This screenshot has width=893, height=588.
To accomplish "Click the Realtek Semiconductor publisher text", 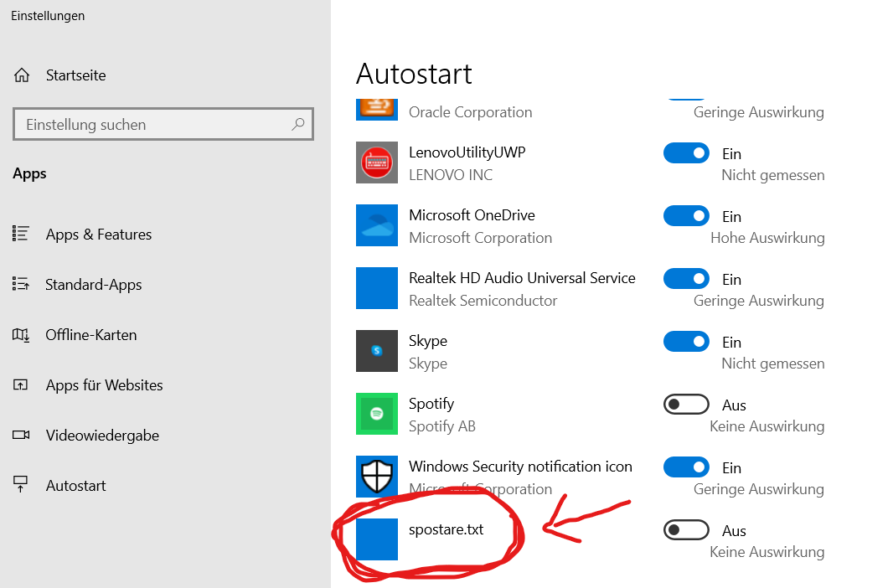I will tap(483, 301).
